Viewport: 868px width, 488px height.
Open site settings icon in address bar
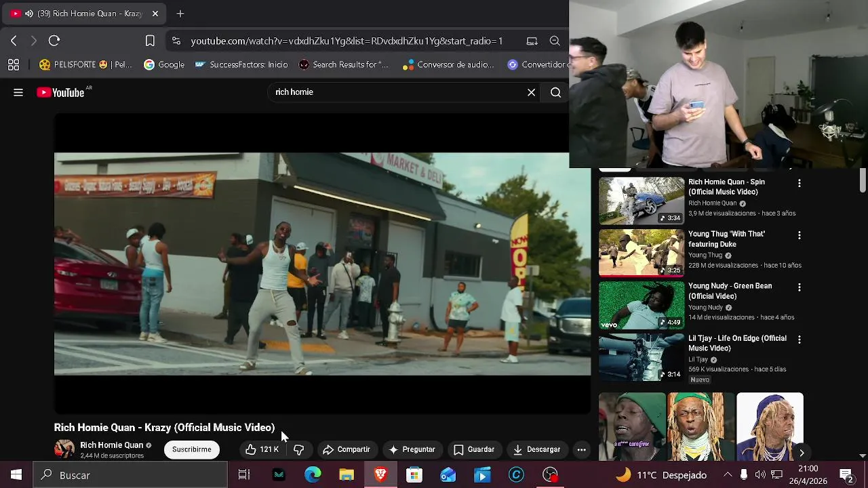click(176, 41)
